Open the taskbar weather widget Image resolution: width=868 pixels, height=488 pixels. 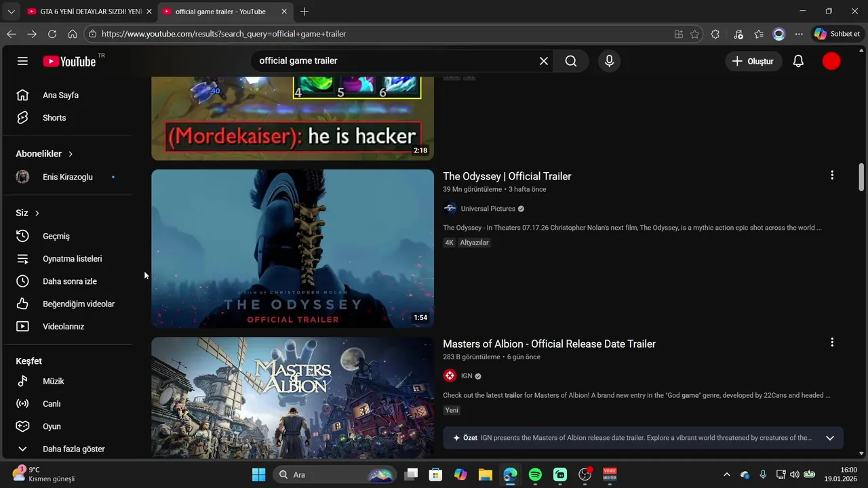pos(44,474)
